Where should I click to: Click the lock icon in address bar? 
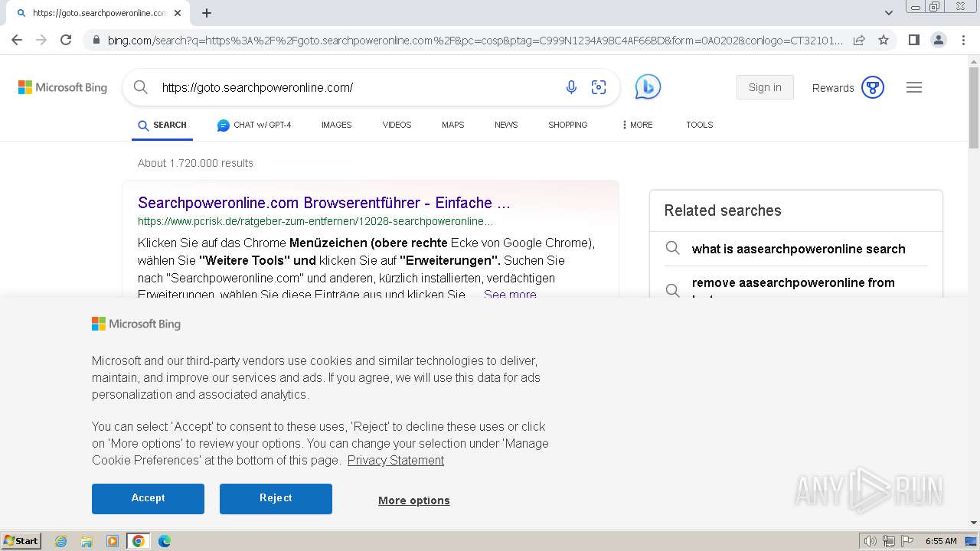[x=95, y=41]
